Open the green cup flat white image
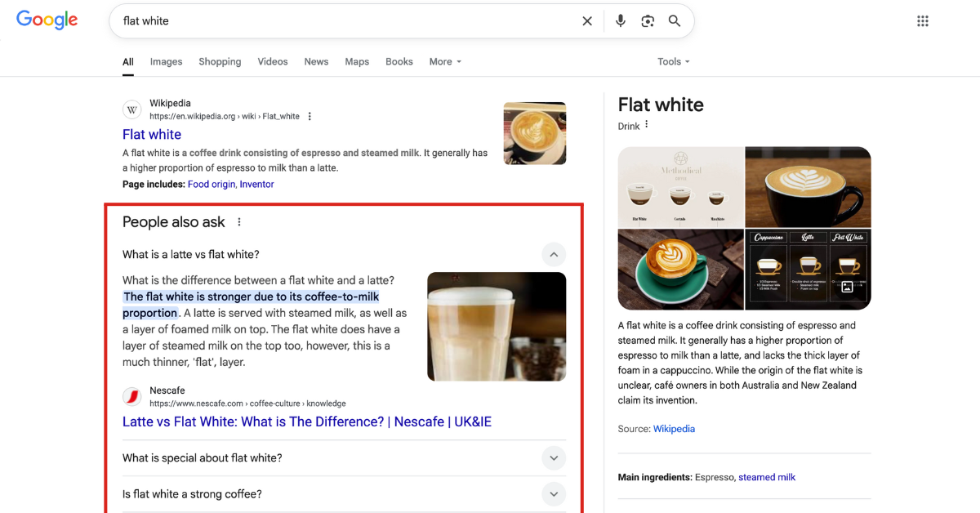Viewport: 980px width, 513px height. 681,270
